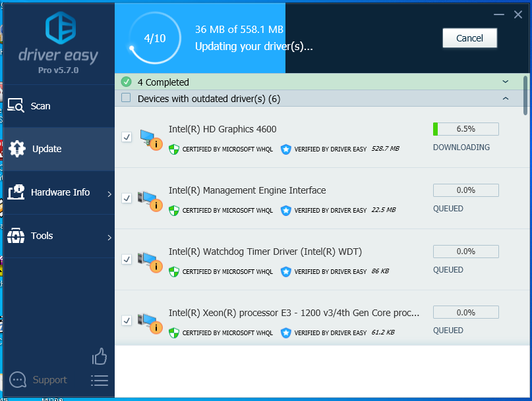
Task: Click the Update gear icon in sidebar
Action: click(17, 148)
